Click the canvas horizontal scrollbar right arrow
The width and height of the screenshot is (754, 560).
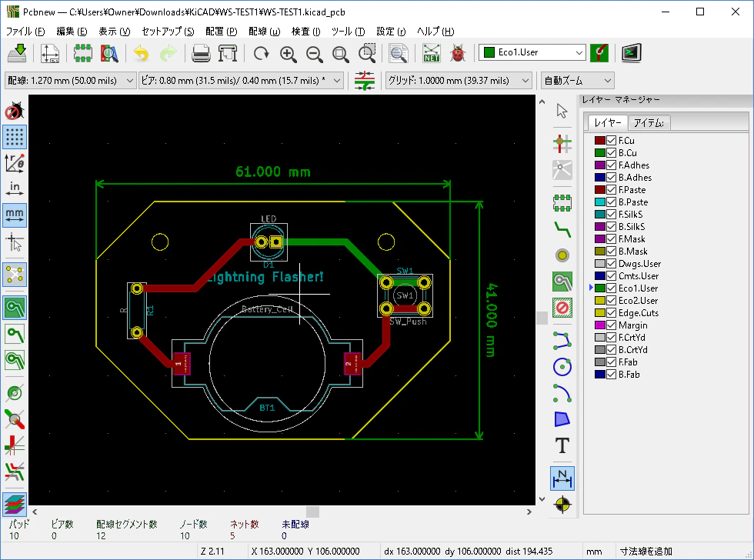(x=529, y=512)
